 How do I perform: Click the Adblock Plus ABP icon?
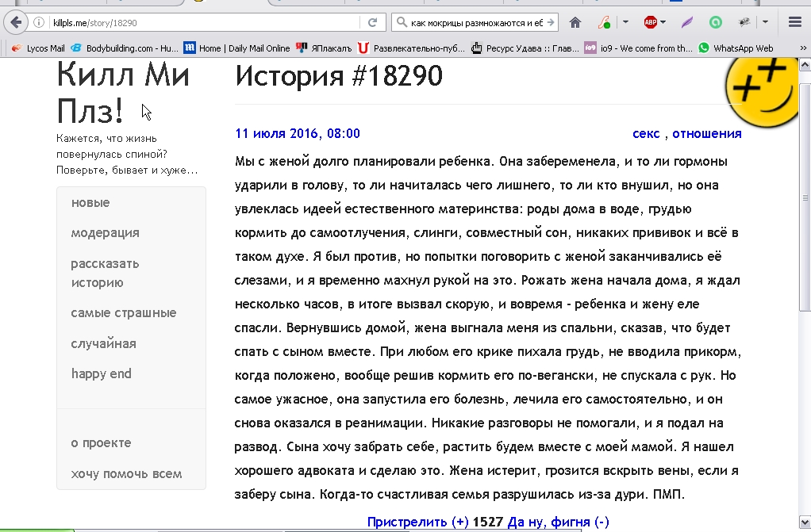coord(650,22)
